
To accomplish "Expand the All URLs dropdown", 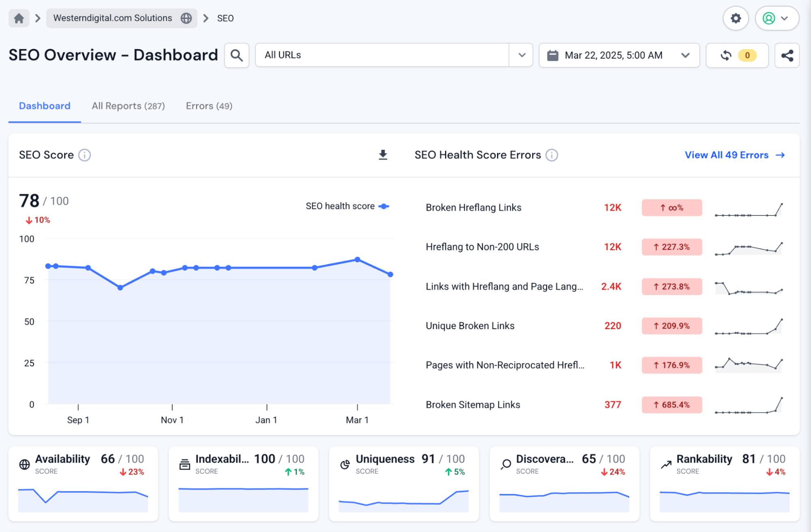I will [x=522, y=55].
